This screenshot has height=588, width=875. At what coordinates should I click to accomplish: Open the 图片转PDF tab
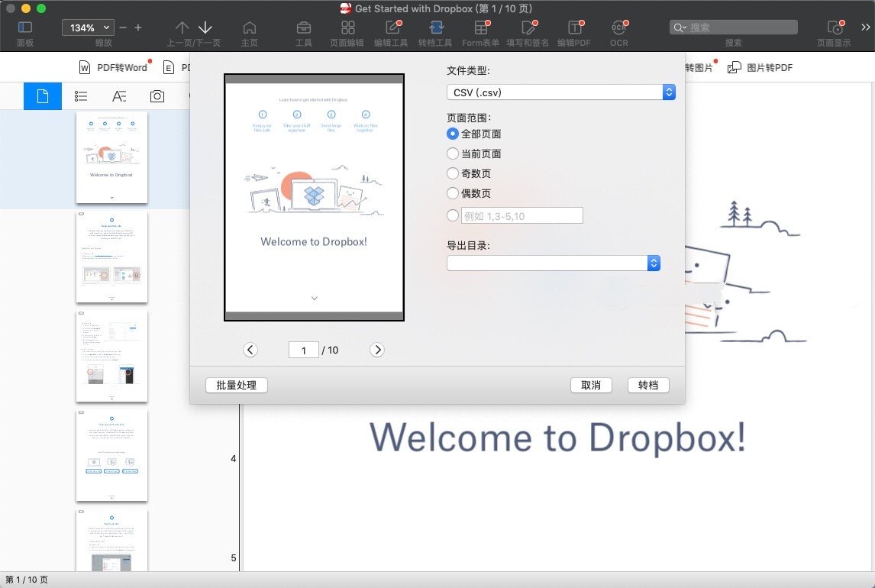(x=760, y=67)
